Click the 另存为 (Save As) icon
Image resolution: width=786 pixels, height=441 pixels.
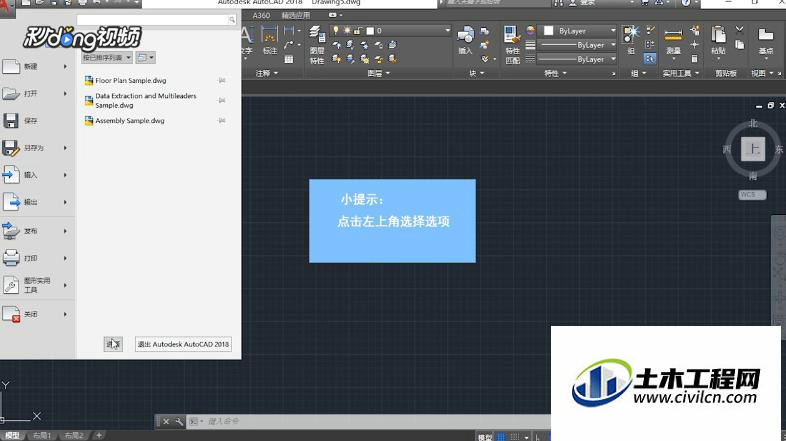[x=11, y=148]
